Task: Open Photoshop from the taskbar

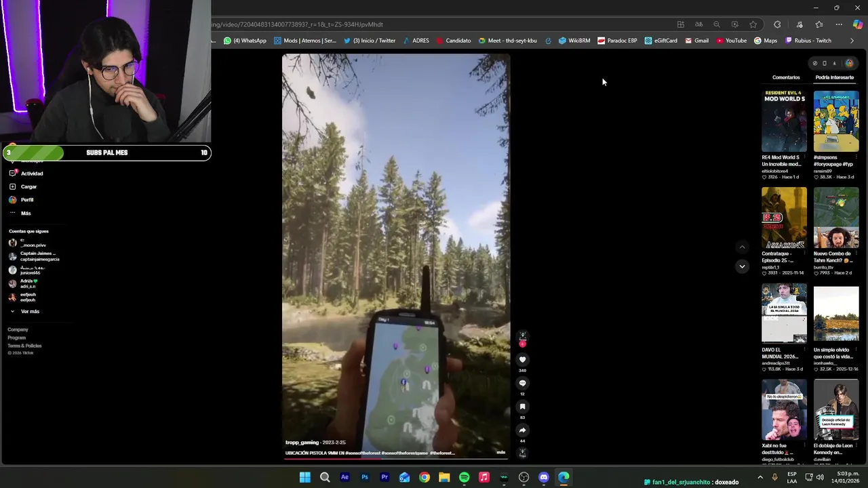Action: tap(365, 477)
